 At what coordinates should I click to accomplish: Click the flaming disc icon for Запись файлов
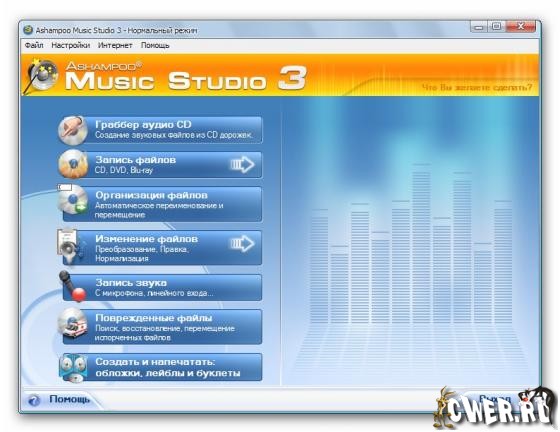pyautogui.click(x=73, y=164)
